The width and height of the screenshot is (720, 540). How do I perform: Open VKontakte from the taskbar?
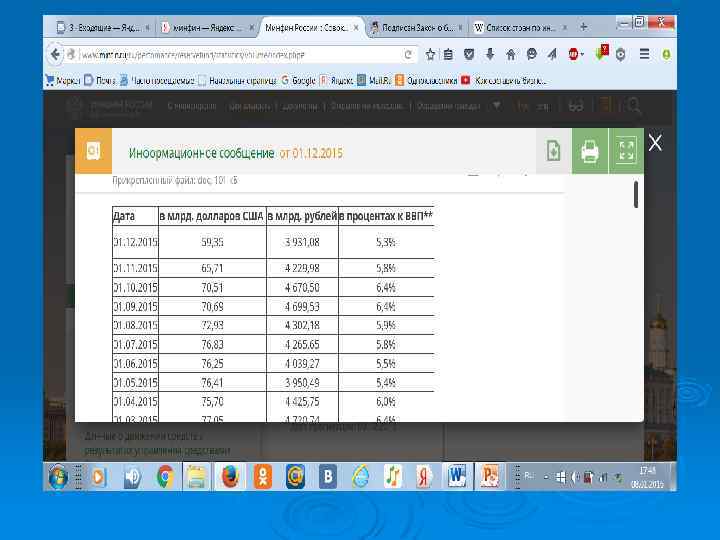pyautogui.click(x=328, y=477)
